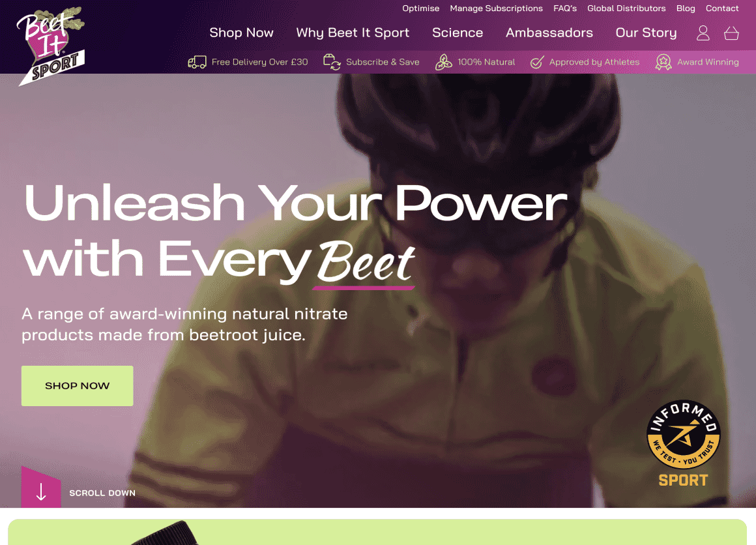Open Why Beet It Sport menu
756x545 pixels.
click(x=353, y=33)
